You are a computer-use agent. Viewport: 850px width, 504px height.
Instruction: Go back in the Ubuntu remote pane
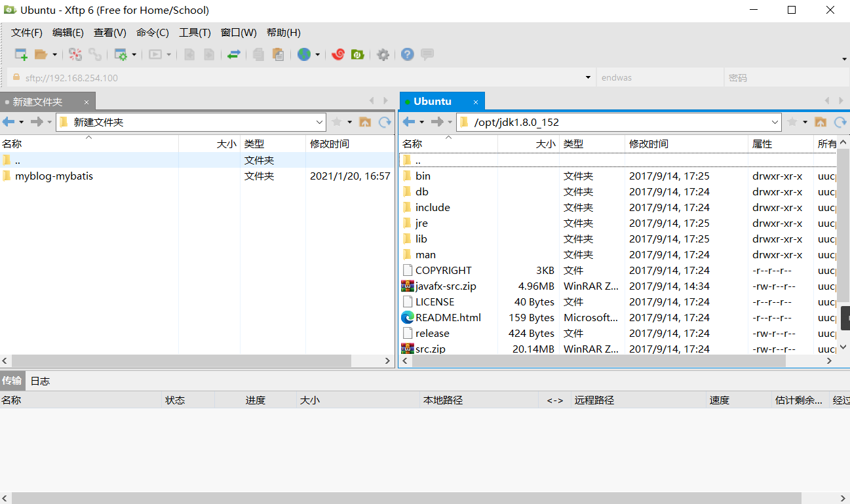(x=409, y=122)
